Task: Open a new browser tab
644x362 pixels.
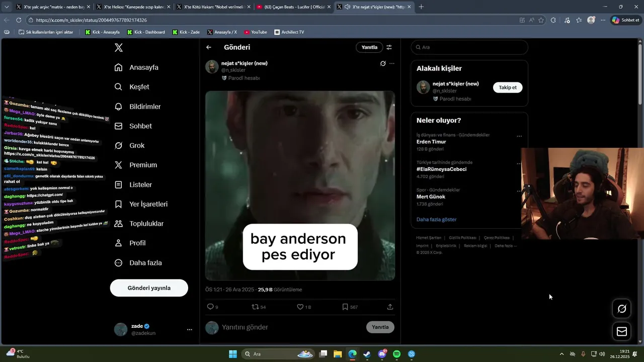Action: [x=421, y=7]
